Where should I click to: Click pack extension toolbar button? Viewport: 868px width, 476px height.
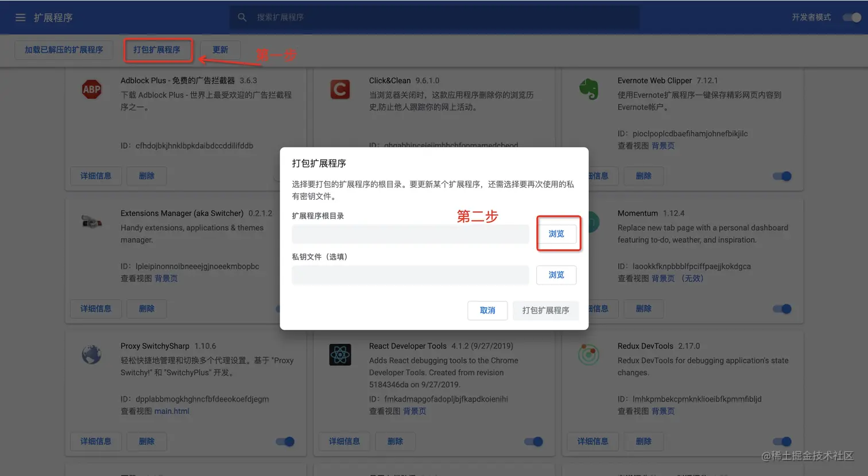coord(157,50)
